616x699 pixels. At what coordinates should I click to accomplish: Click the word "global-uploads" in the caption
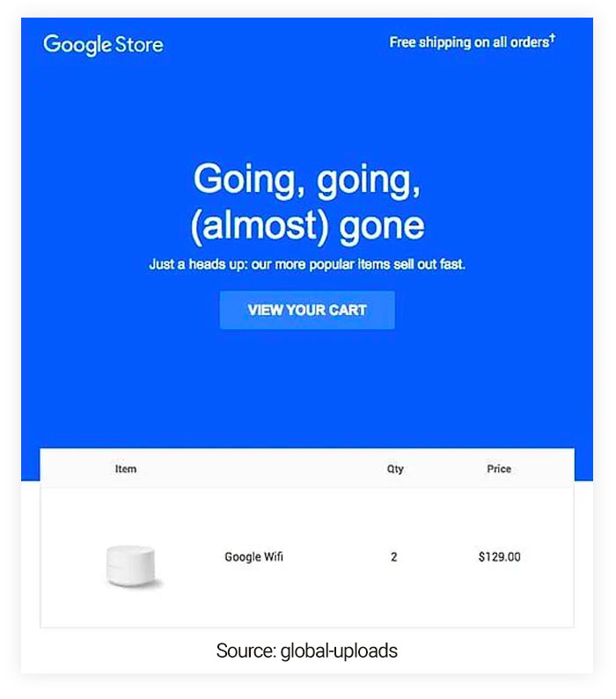(339, 651)
